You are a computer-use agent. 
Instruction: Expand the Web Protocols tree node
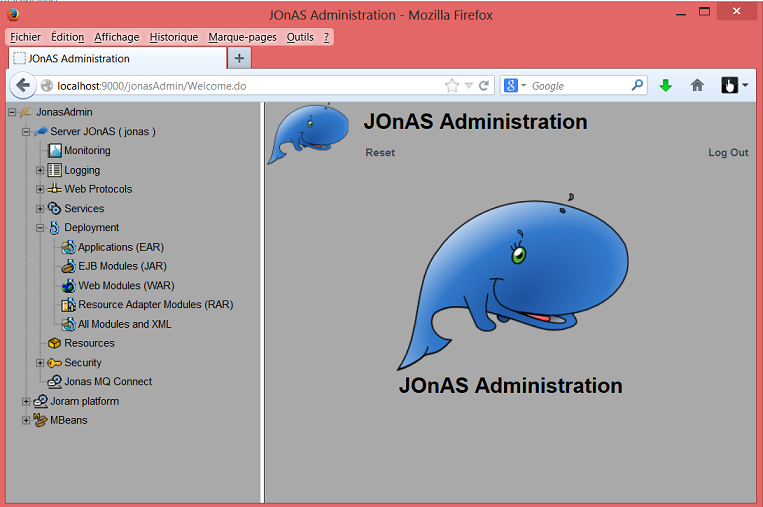40,190
